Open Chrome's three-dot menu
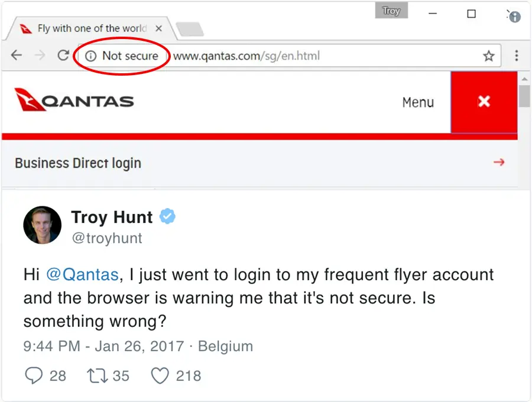Screen dimensions: 532x402 (x=517, y=56)
